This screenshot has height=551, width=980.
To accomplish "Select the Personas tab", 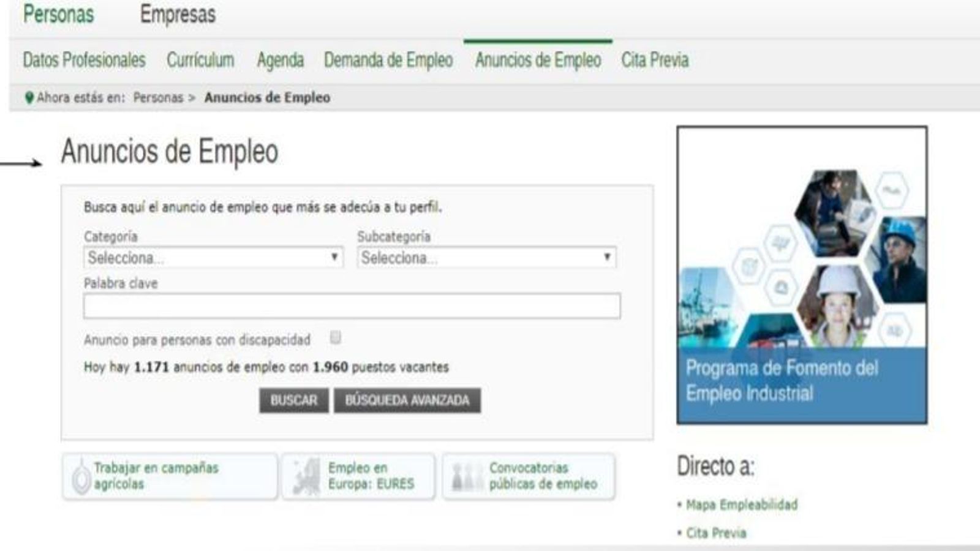I will (x=58, y=15).
